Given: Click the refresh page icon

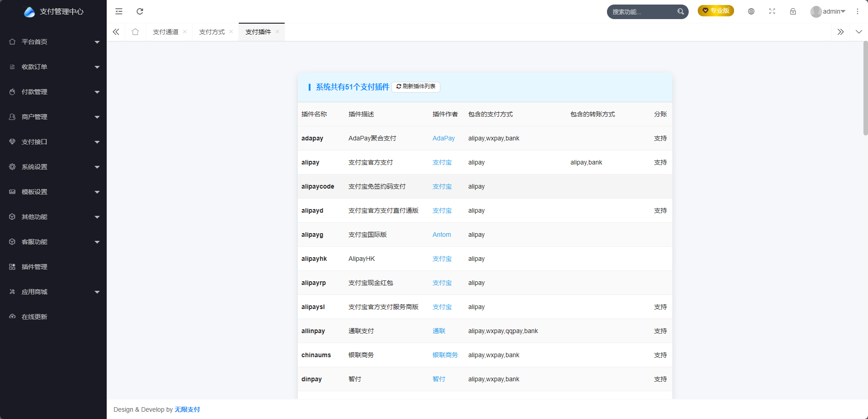Looking at the screenshot, I should point(140,11).
